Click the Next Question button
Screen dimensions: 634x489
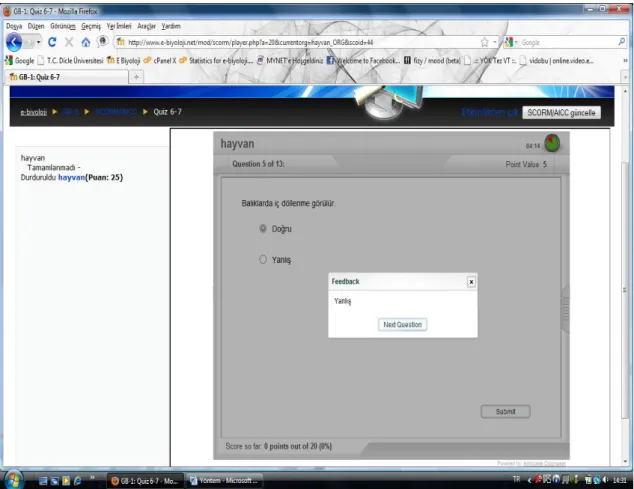(402, 324)
